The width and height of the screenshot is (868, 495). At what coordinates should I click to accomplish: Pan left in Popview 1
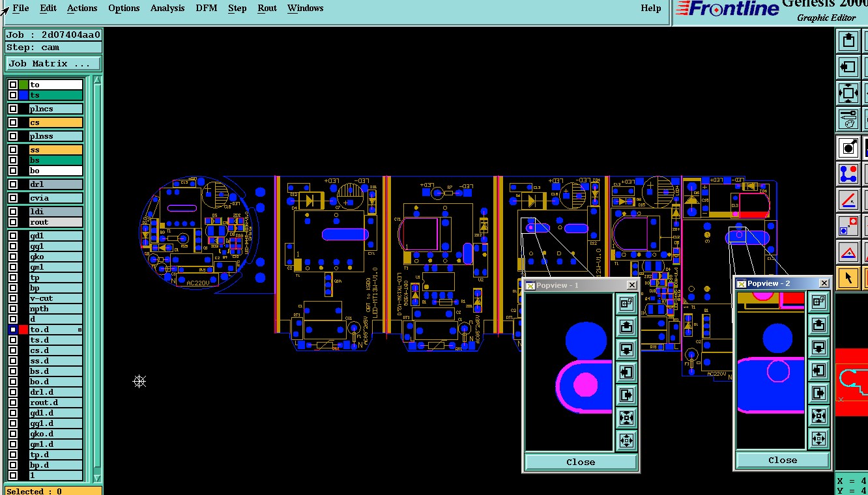[626, 372]
